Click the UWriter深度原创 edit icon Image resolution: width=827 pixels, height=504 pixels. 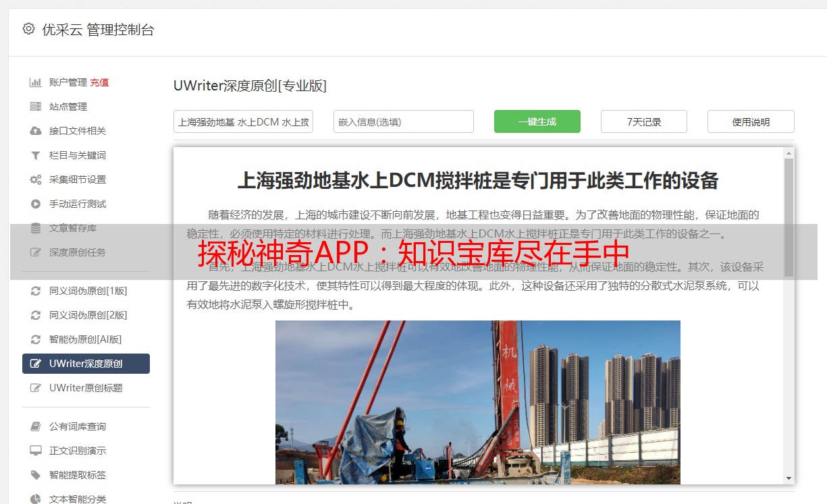point(36,364)
